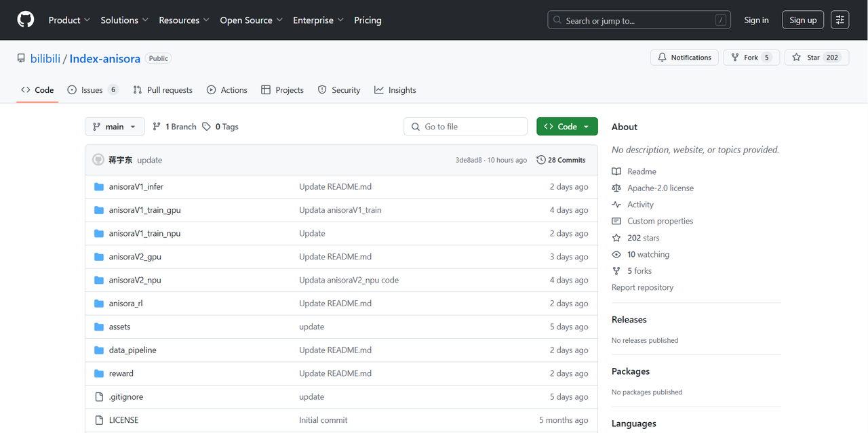Image resolution: width=868 pixels, height=433 pixels.
Task: Open the Custom properties link
Action: [652, 221]
